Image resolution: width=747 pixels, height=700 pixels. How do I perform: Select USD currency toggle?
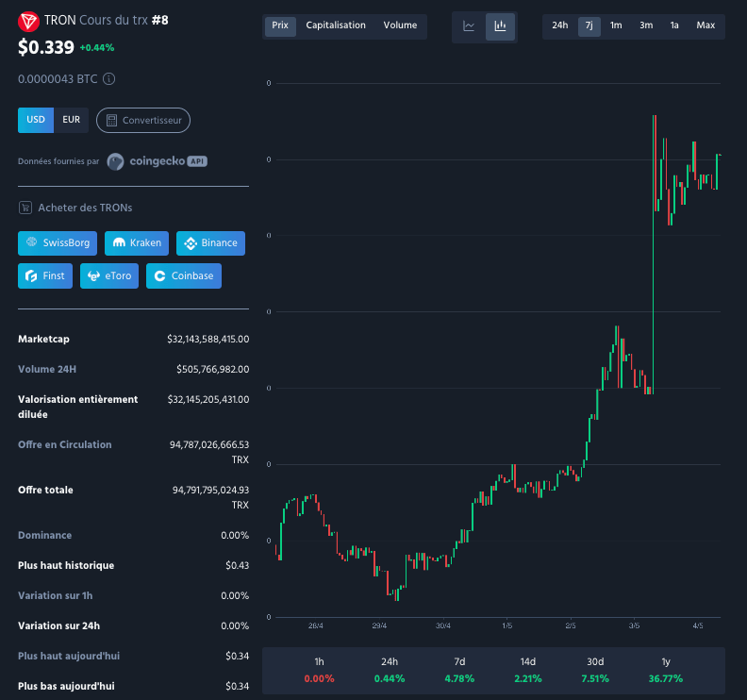coord(36,120)
